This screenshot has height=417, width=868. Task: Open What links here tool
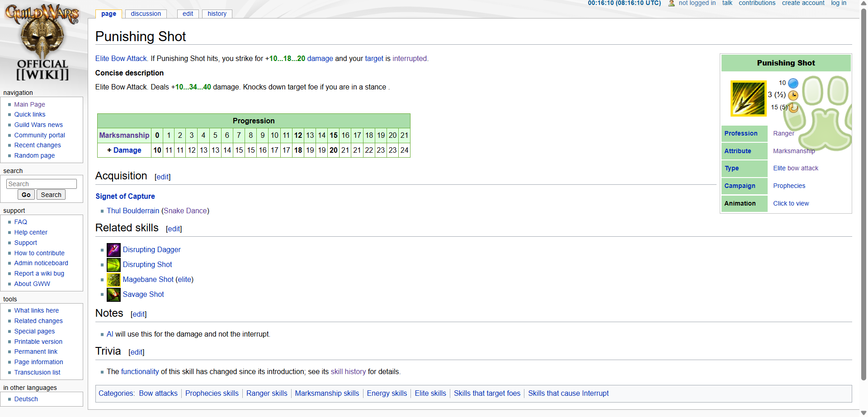37,310
